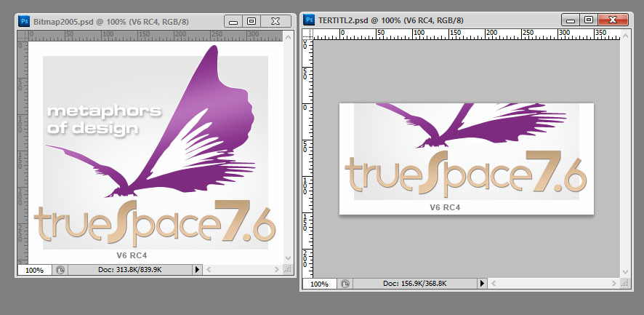The image size is (644, 315).
Task: Click zoom percentage field in TERTITL2.psd
Action: point(320,284)
